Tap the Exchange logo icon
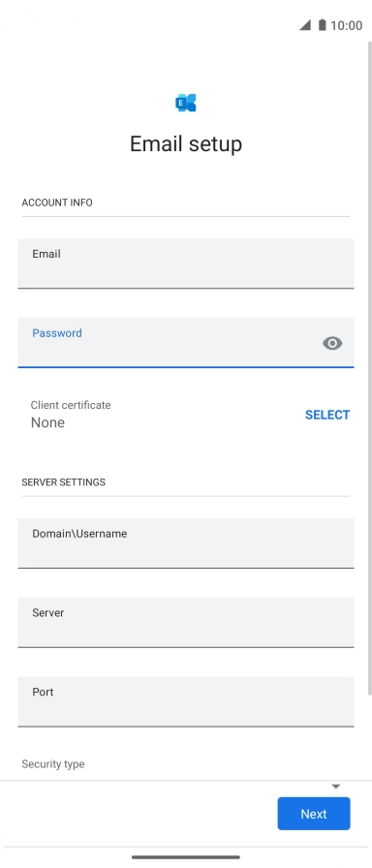 186,103
